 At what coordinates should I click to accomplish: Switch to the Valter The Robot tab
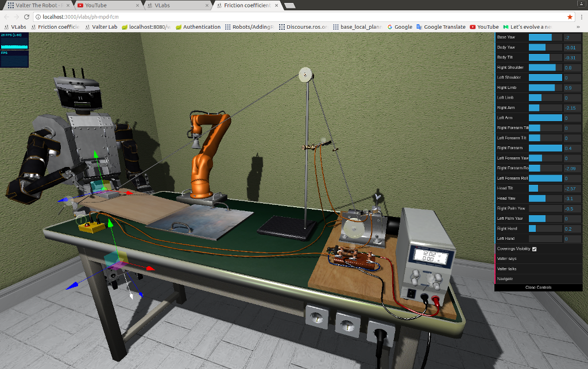click(36, 5)
